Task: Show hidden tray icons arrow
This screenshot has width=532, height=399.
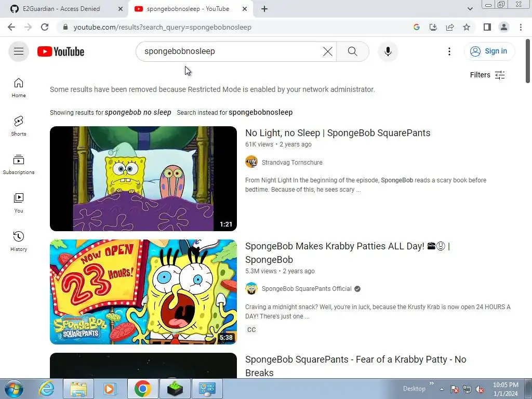Action: 442,389
